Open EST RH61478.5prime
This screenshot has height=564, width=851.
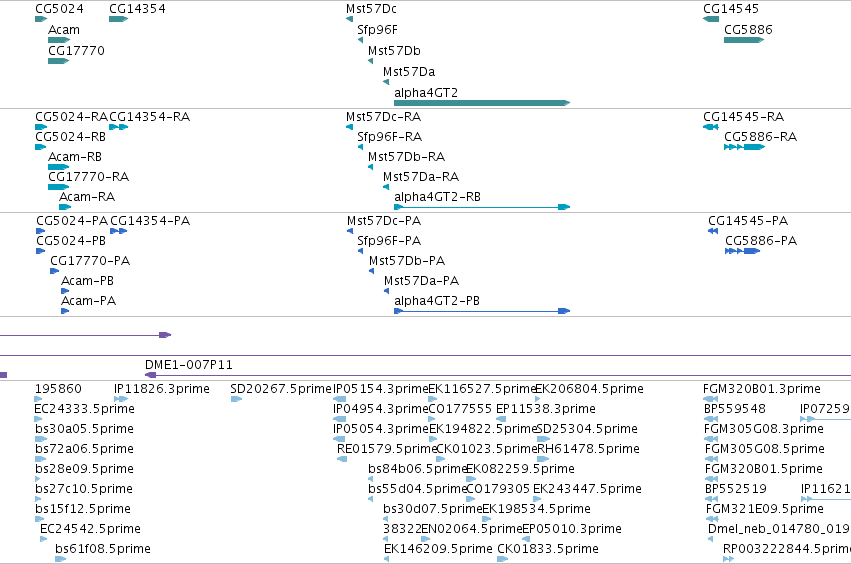pyautogui.click(x=588, y=449)
